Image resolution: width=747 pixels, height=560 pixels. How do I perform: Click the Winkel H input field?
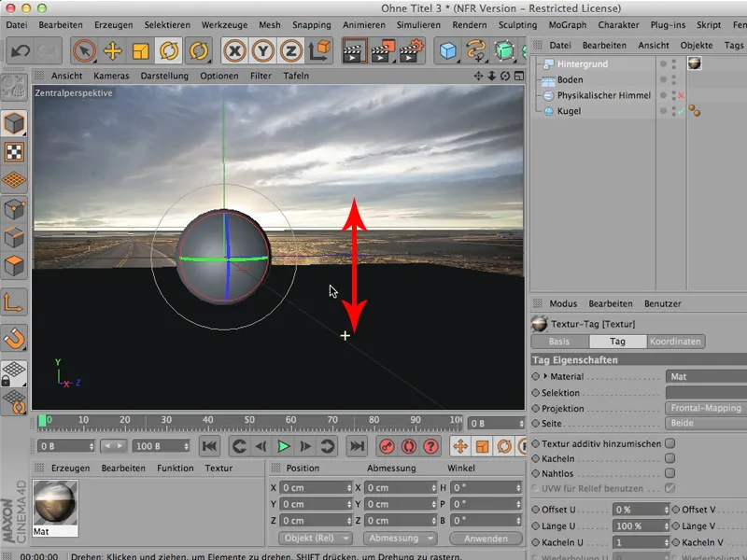(486, 487)
